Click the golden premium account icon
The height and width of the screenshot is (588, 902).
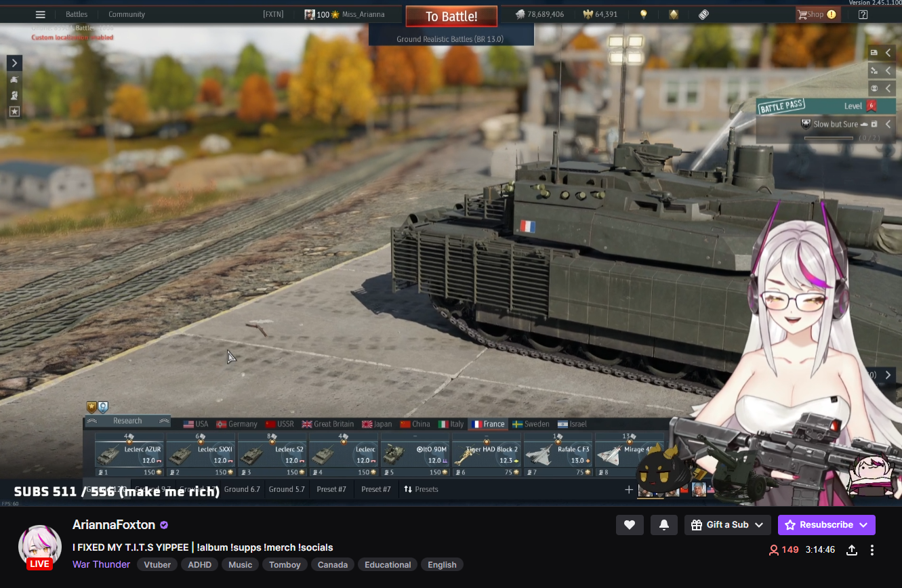coord(674,15)
